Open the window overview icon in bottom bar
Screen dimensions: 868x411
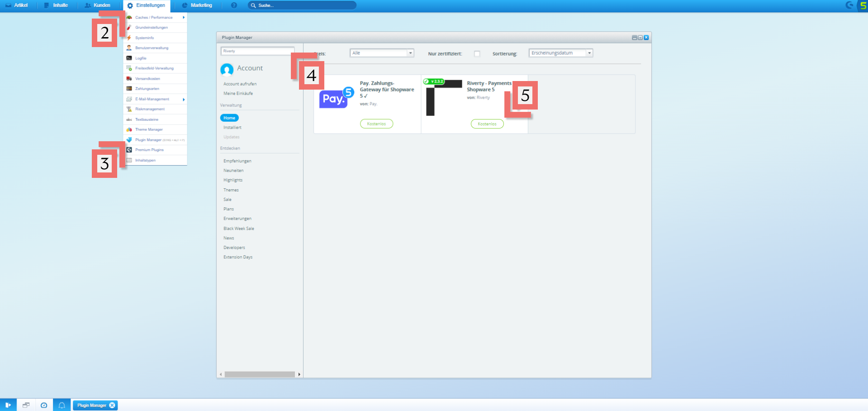[26, 405]
